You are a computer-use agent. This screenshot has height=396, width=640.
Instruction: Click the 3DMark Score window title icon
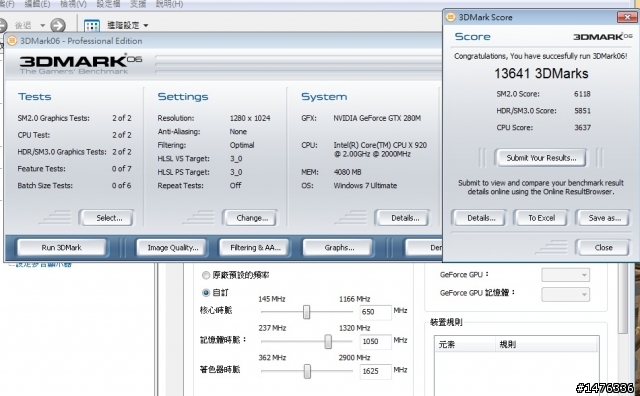[451, 17]
